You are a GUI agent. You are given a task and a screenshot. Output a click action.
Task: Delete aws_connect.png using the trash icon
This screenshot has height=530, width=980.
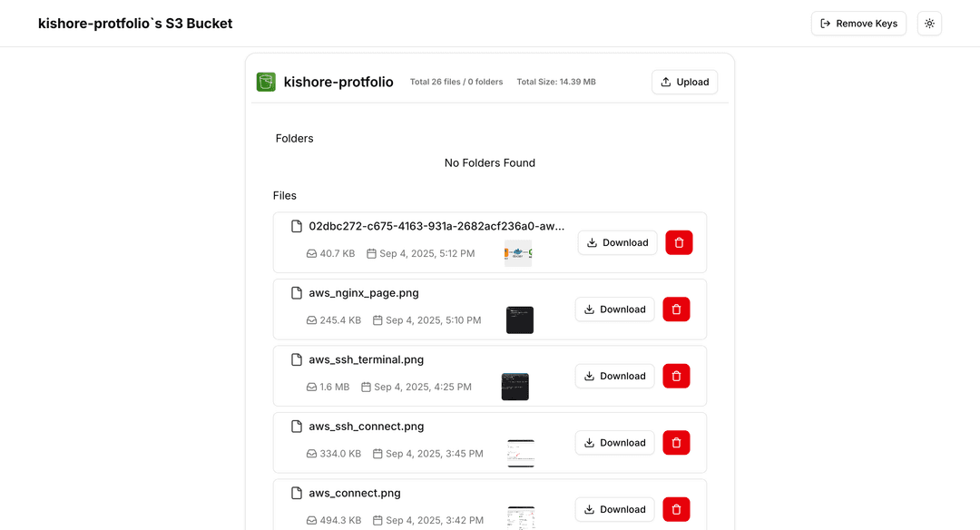676,509
